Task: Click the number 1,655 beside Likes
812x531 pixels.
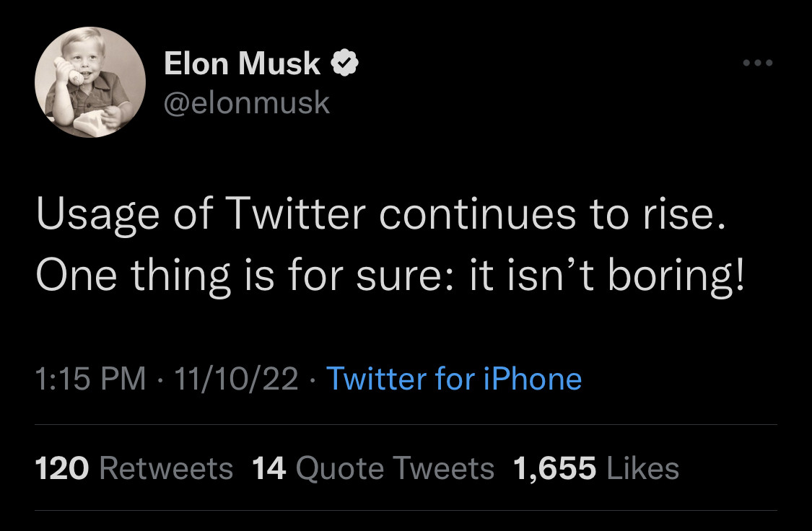Action: tap(554, 468)
